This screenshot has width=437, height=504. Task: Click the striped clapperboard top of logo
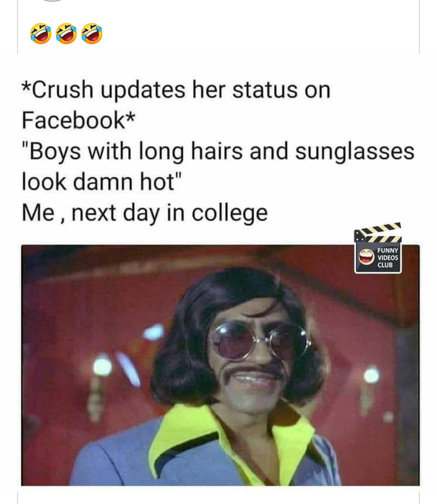coord(378,232)
